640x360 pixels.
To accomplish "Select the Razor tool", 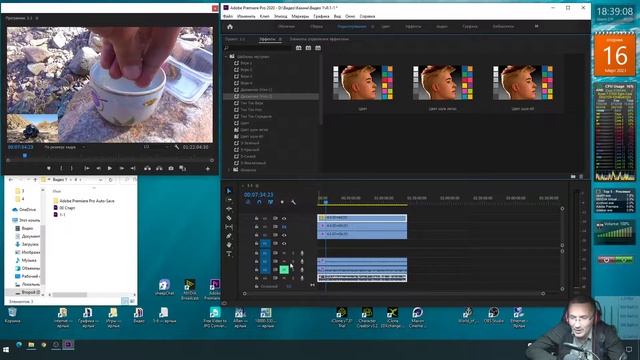I will (229, 218).
